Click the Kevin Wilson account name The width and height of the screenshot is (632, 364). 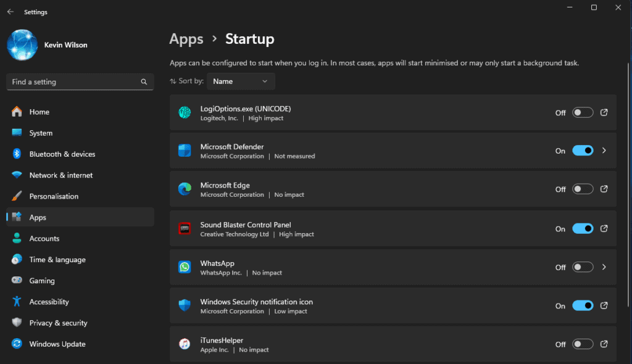coord(65,45)
